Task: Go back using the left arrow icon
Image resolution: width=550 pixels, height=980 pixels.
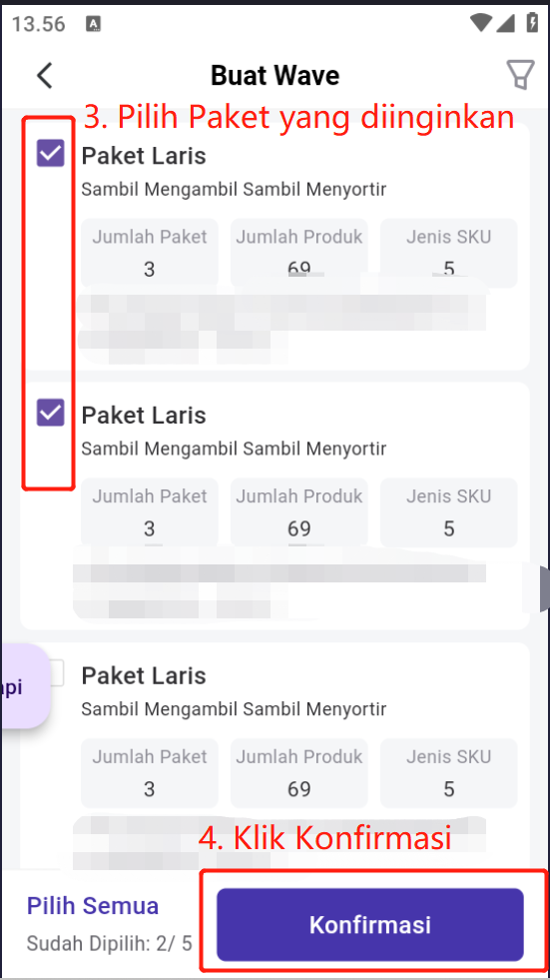Action: 44,76
